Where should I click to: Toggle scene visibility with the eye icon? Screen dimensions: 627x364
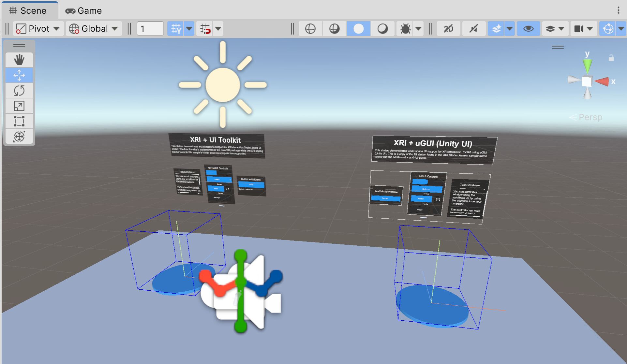point(528,28)
